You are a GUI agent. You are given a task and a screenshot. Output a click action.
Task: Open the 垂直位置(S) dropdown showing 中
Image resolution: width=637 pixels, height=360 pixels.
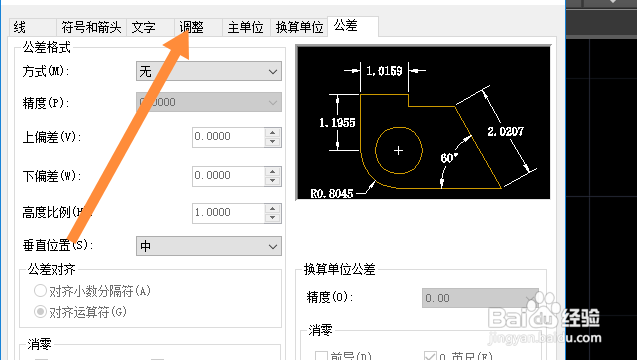[x=209, y=246]
